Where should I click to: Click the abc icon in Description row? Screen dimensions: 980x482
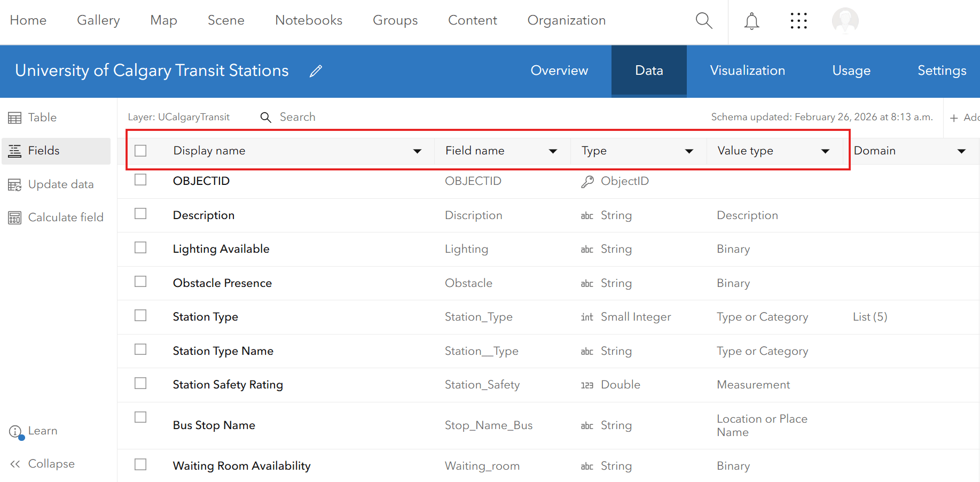click(x=587, y=216)
